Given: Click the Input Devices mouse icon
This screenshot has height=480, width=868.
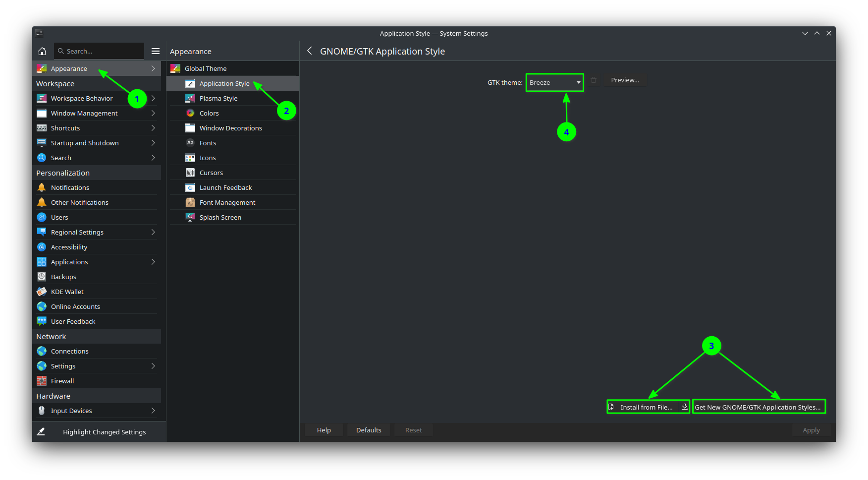Looking at the screenshot, I should click(x=42, y=411).
